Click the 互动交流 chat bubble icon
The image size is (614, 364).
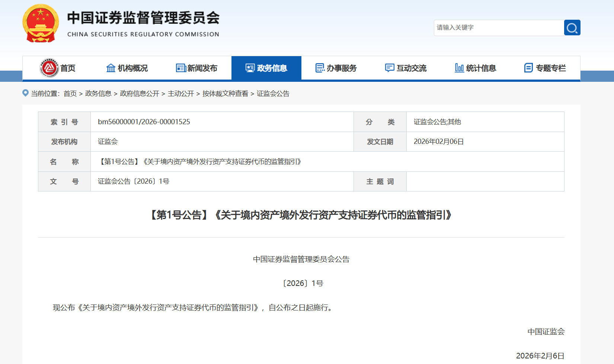tap(389, 68)
